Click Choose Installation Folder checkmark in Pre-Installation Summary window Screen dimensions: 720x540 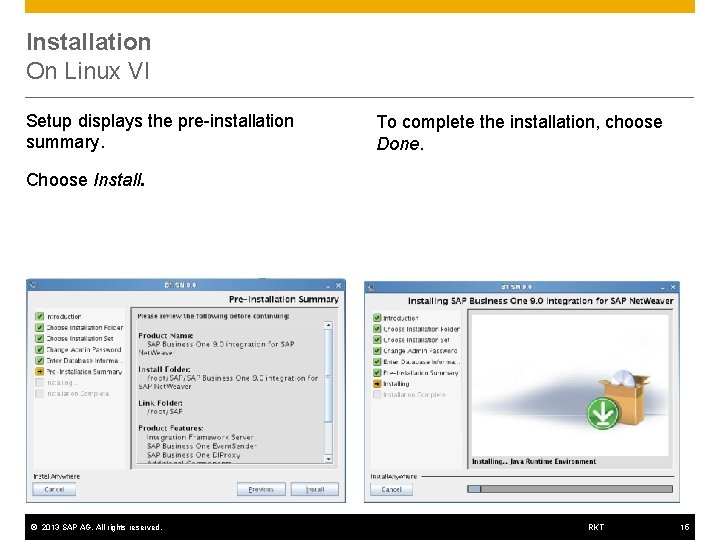click(39, 327)
